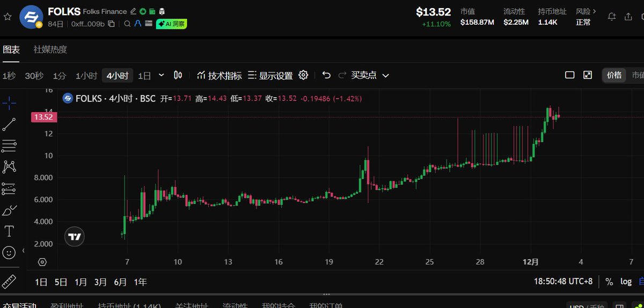644x308 pixels.
Task: Open chart settings gear icon
Action: [303, 75]
